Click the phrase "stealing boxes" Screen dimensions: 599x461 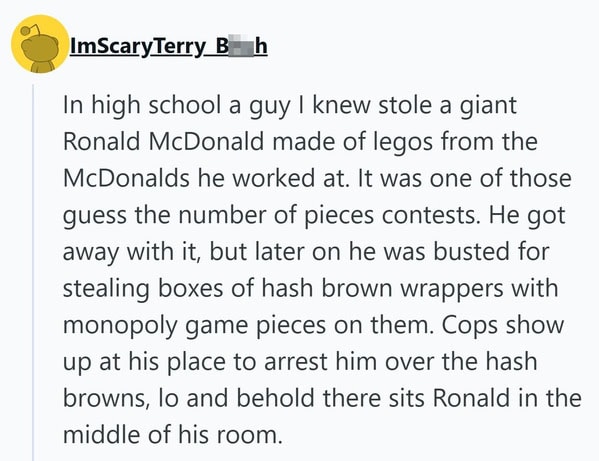click(x=143, y=289)
